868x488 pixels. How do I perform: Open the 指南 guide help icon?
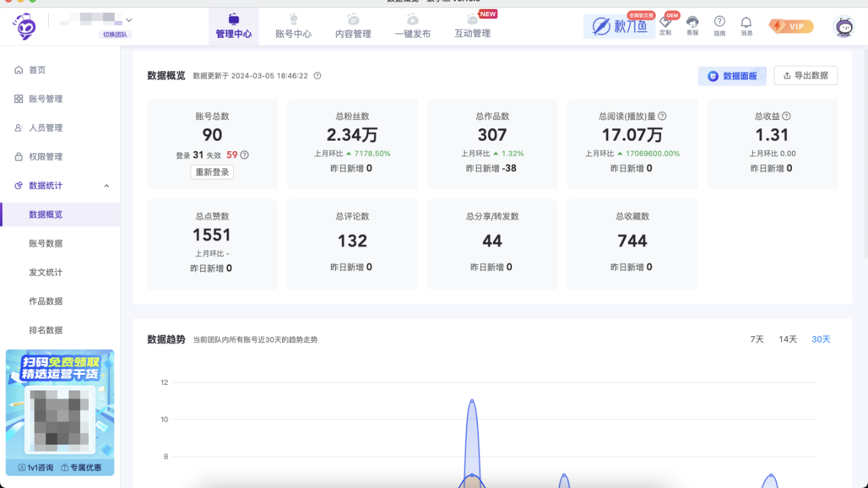(719, 26)
